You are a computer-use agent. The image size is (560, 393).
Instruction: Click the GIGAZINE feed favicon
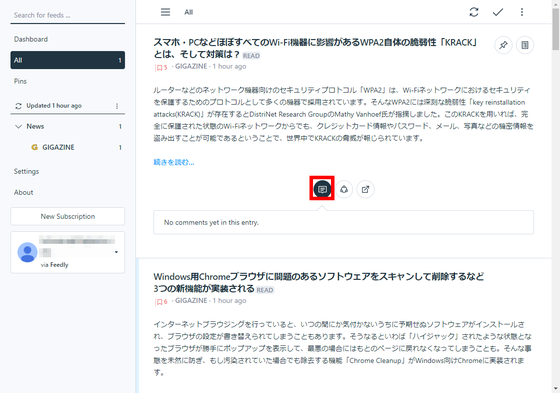[34, 147]
